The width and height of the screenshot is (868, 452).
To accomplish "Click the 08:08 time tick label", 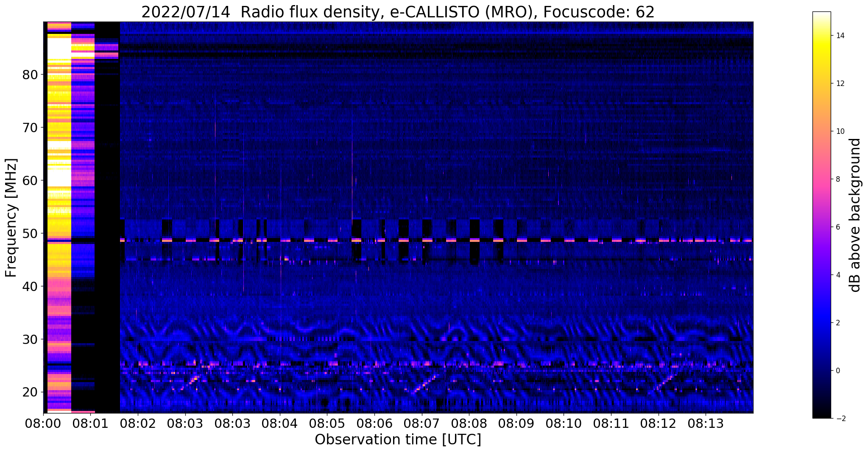I will coord(469,423).
